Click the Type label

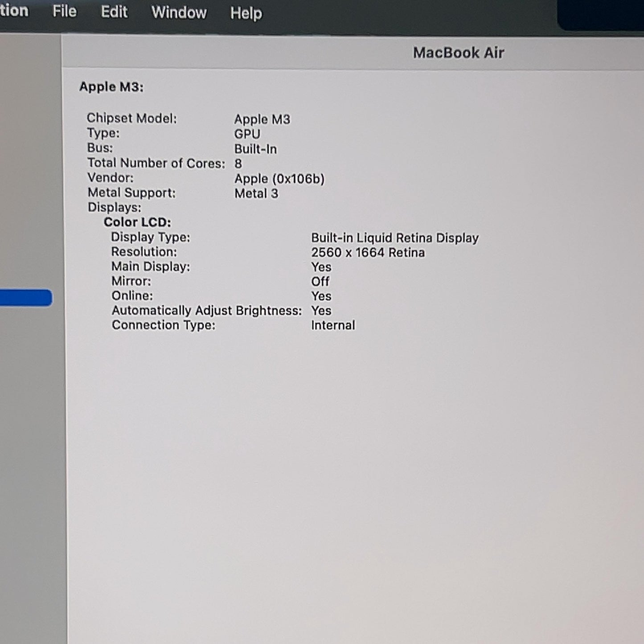[103, 133]
